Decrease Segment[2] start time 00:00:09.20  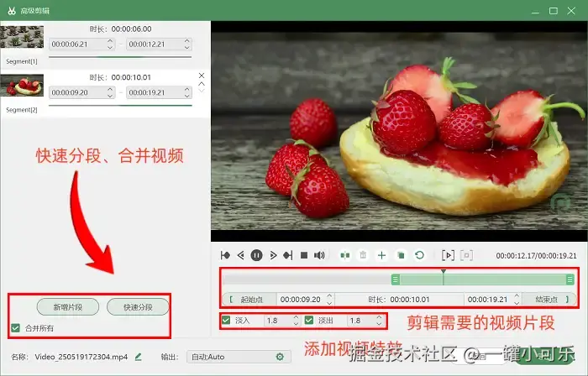coord(110,96)
